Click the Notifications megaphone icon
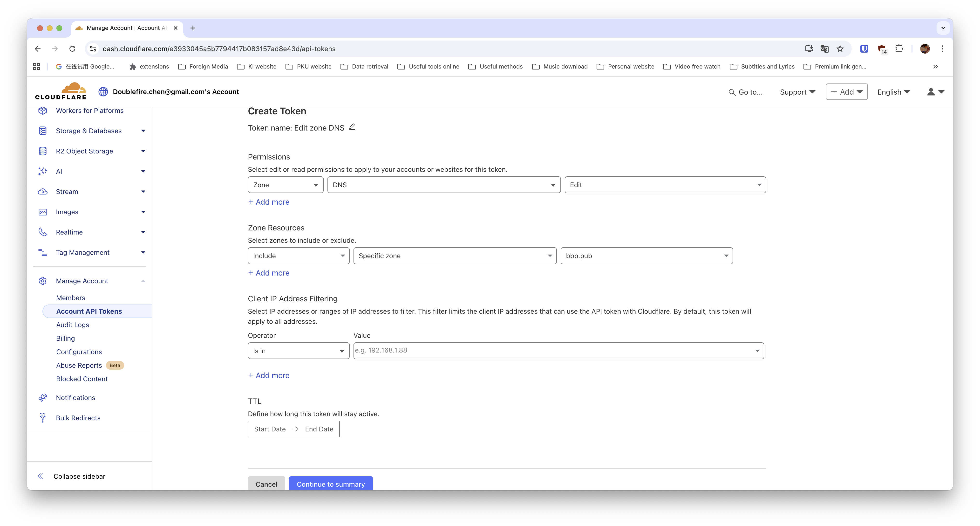Viewport: 980px width, 526px height. (x=43, y=398)
